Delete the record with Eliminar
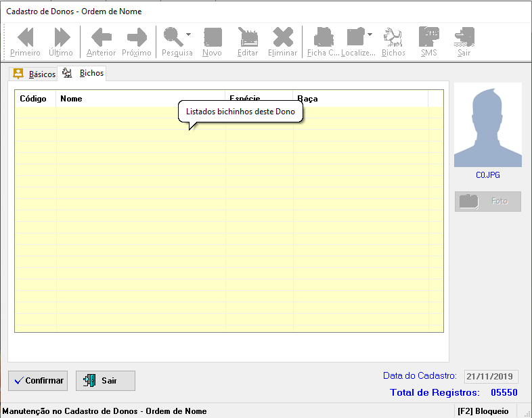Screen dimensions: 532x418 283,42
